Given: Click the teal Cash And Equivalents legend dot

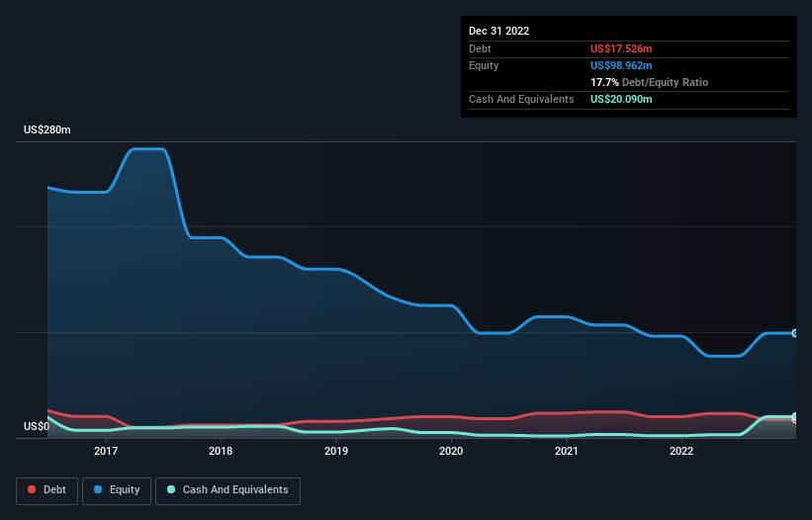Looking at the screenshot, I should 171,489.
